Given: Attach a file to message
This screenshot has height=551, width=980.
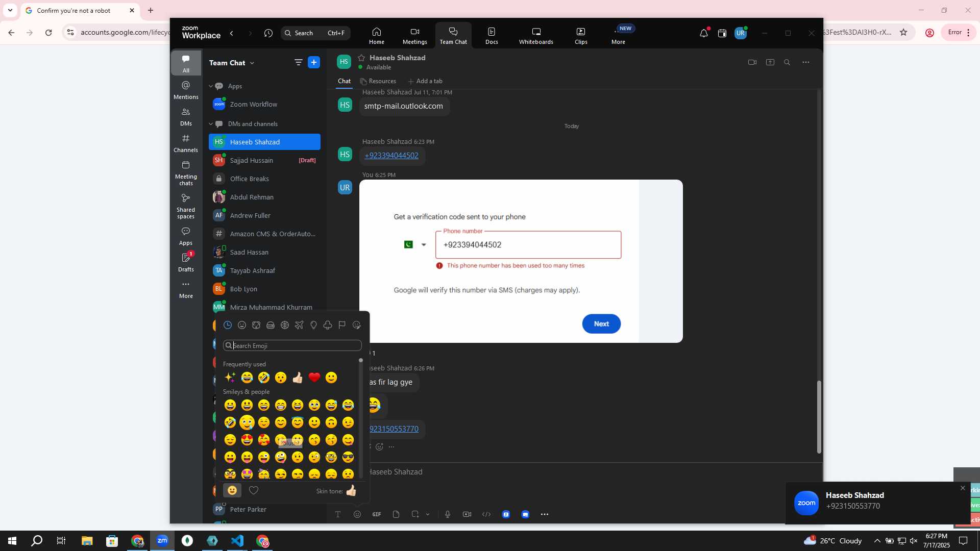Looking at the screenshot, I should (x=396, y=514).
